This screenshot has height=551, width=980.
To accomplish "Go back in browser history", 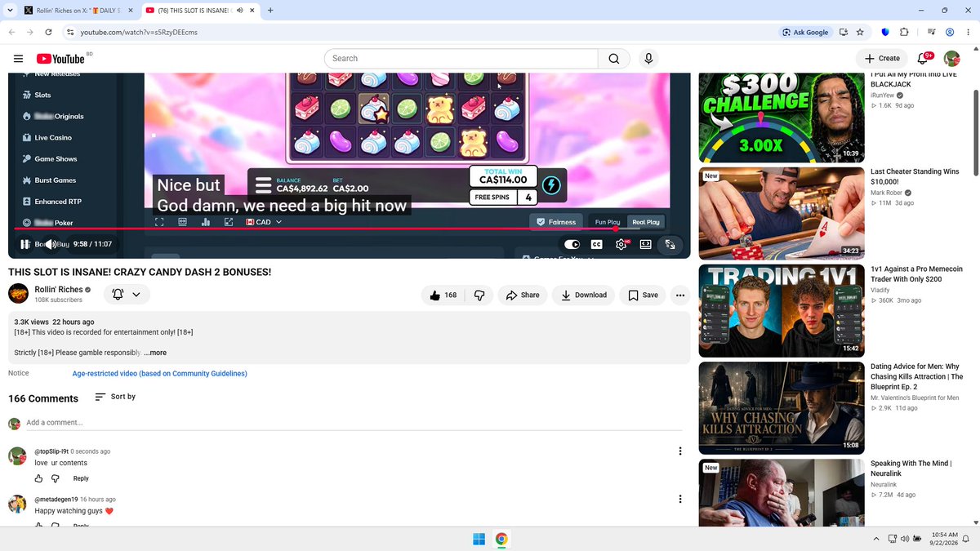I will (11, 32).
